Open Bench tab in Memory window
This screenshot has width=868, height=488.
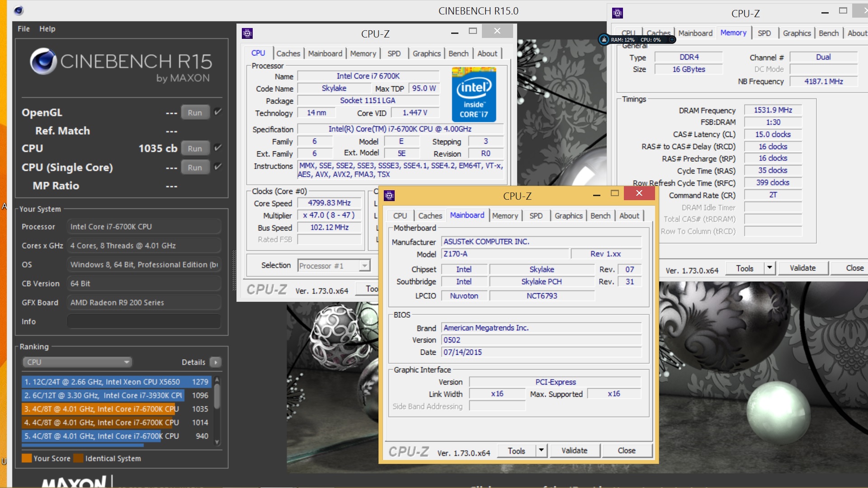829,33
